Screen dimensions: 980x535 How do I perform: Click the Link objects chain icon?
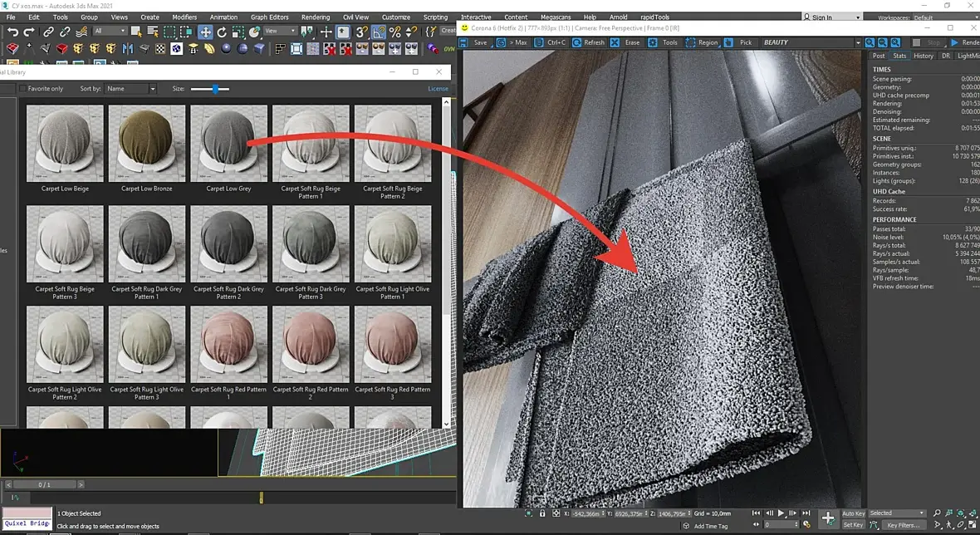pos(49,32)
